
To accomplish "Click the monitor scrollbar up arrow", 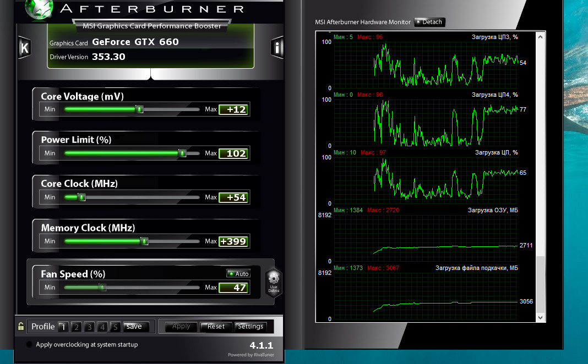I will click(x=540, y=37).
